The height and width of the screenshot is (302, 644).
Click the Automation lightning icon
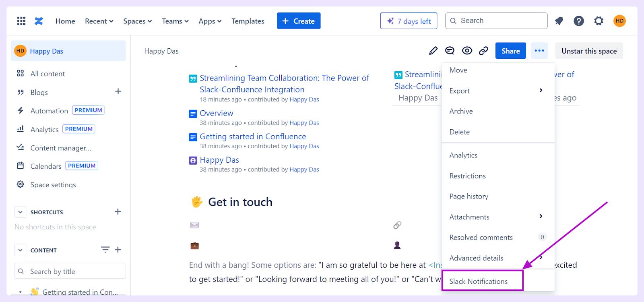click(20, 110)
